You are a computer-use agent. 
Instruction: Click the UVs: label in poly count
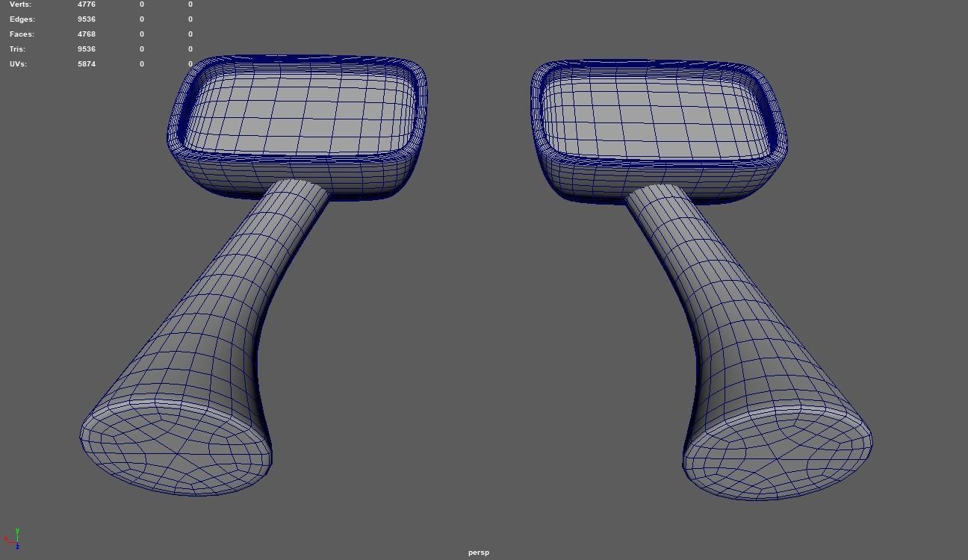pos(19,64)
